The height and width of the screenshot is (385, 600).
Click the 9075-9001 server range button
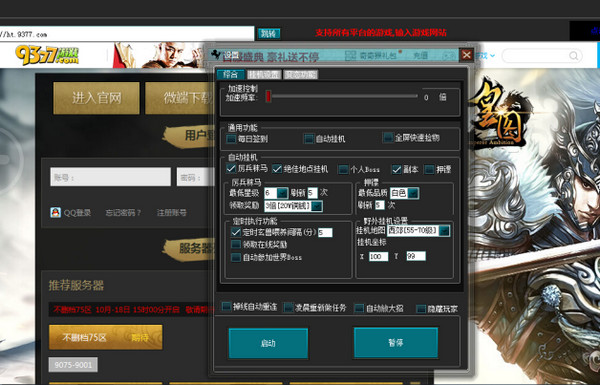pos(73,365)
